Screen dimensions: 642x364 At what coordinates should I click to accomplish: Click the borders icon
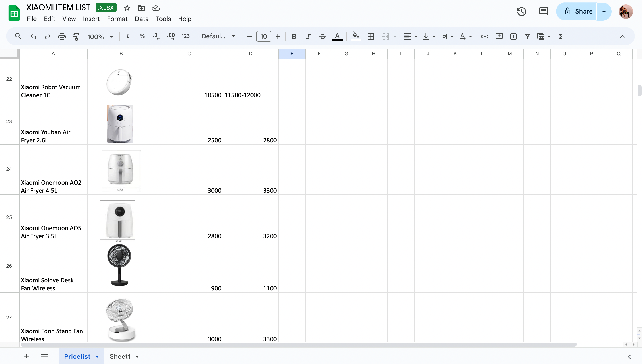(x=371, y=37)
